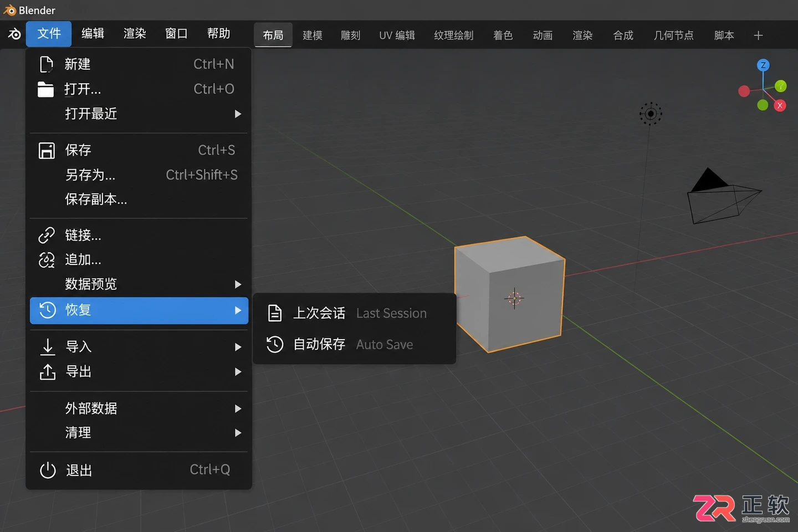This screenshot has width=798, height=532.
Task: Choose 打开... menu entry
Action: (x=139, y=89)
